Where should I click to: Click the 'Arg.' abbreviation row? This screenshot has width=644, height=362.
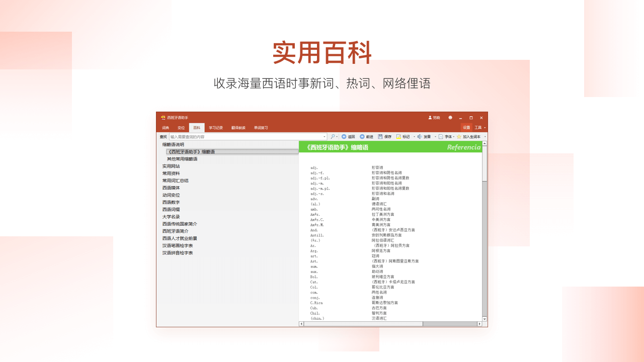point(314,251)
